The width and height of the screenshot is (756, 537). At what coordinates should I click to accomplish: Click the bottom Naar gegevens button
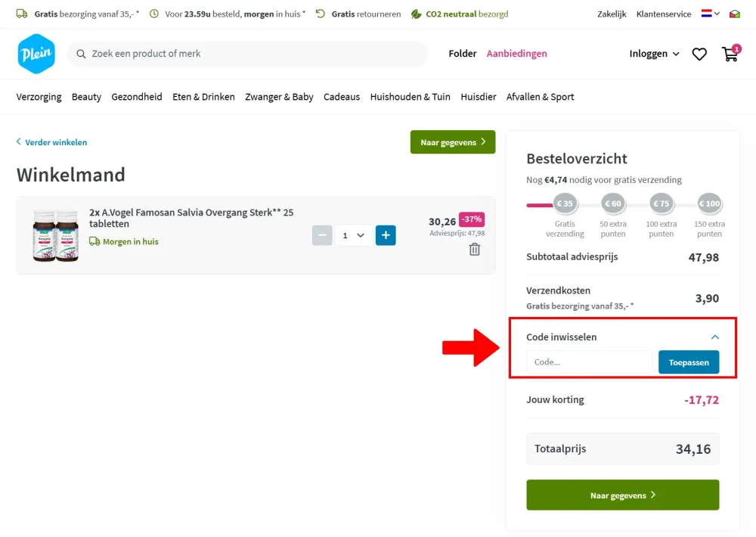(622, 495)
